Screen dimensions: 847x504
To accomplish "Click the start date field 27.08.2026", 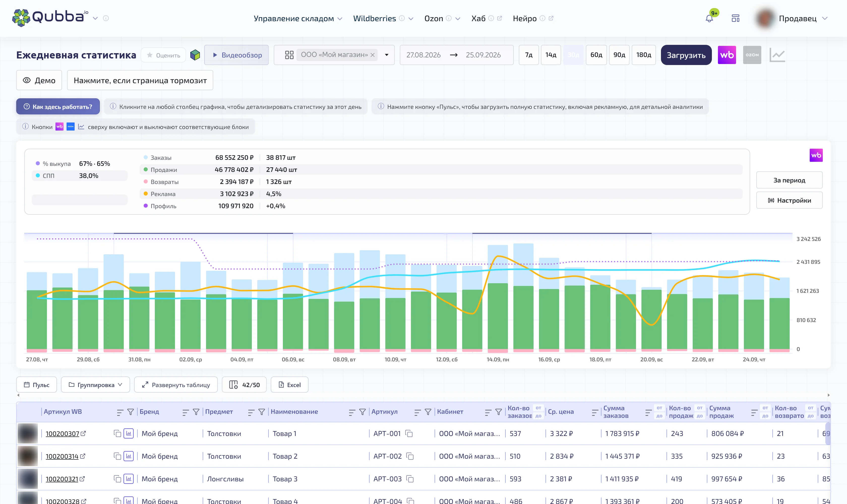I will [x=423, y=55].
